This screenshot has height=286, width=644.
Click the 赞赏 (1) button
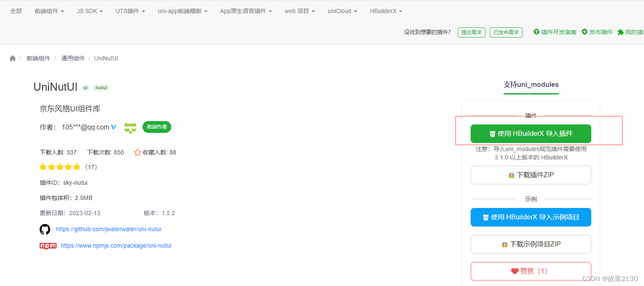pyautogui.click(x=531, y=271)
